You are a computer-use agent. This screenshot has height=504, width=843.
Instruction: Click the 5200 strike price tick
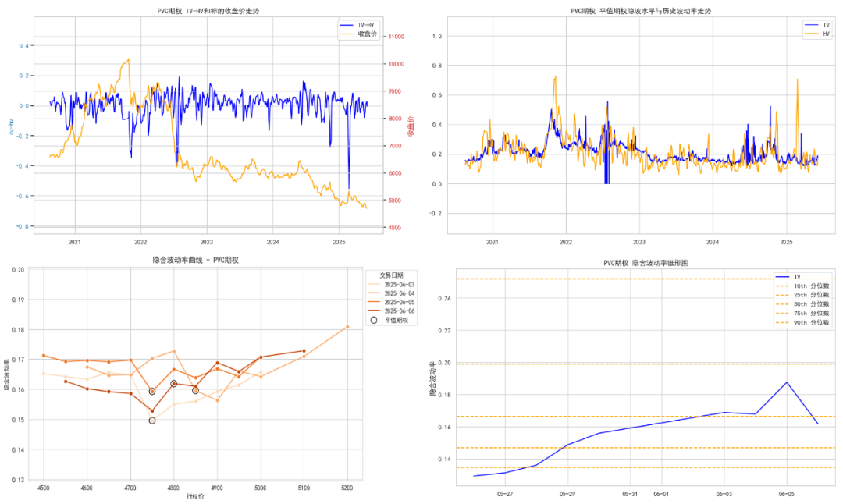coord(347,488)
